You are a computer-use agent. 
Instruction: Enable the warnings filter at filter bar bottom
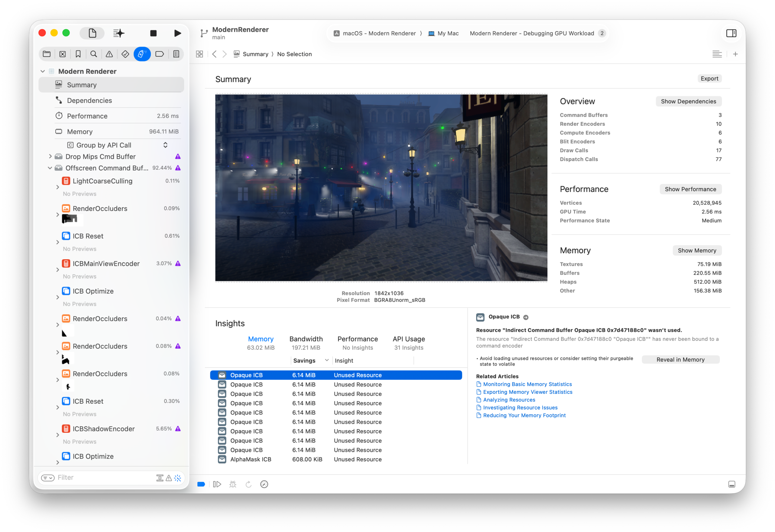(x=169, y=478)
